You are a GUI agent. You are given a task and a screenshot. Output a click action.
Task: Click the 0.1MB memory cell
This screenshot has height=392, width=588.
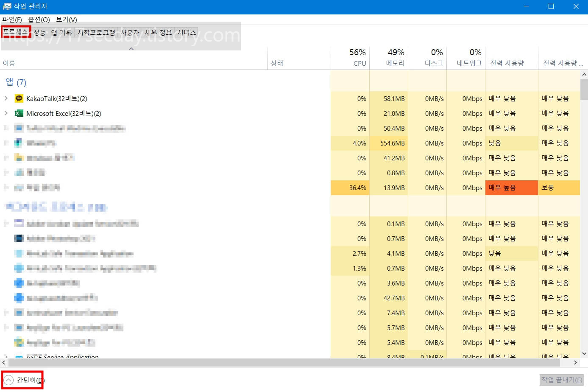[x=389, y=224]
